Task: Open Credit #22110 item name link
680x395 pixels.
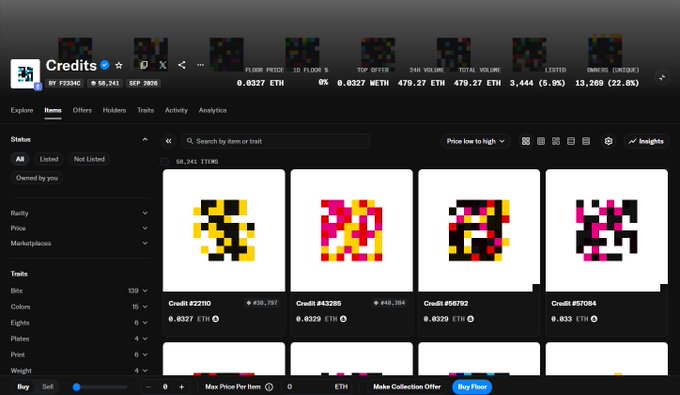Action: click(x=190, y=304)
